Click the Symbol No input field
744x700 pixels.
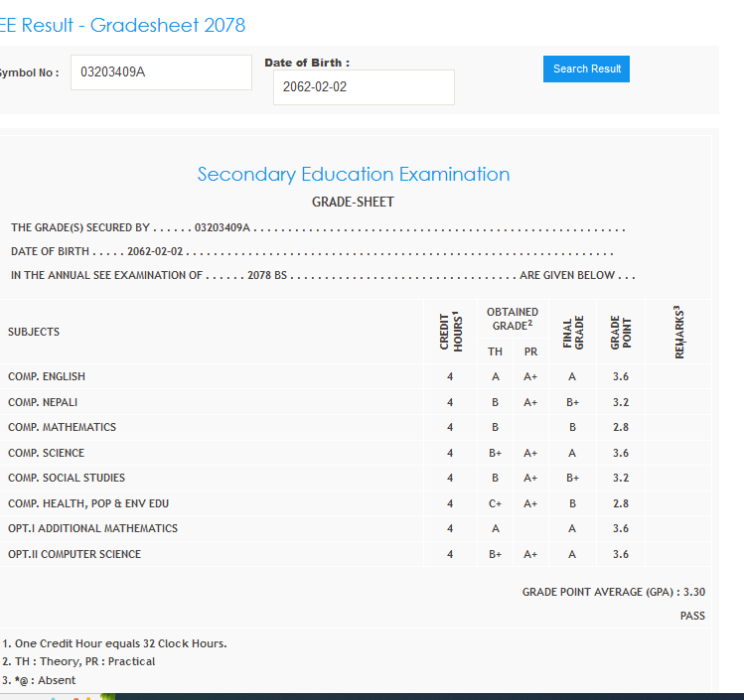point(161,72)
